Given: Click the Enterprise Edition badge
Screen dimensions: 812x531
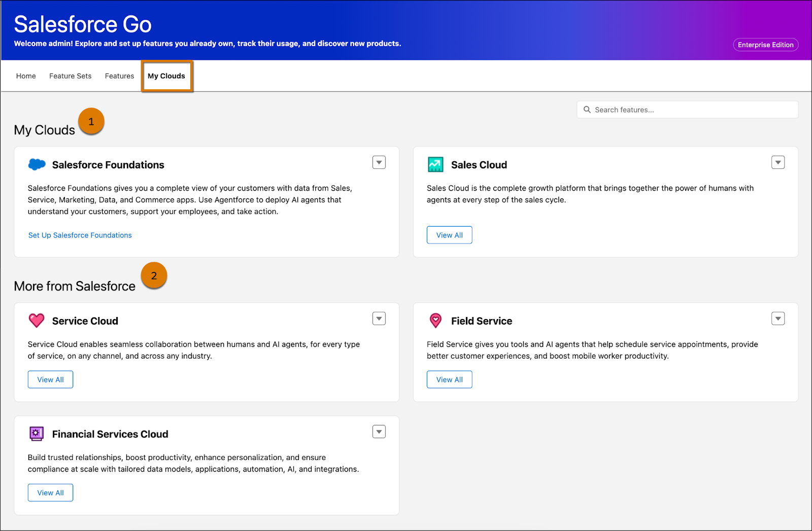Looking at the screenshot, I should coord(765,45).
